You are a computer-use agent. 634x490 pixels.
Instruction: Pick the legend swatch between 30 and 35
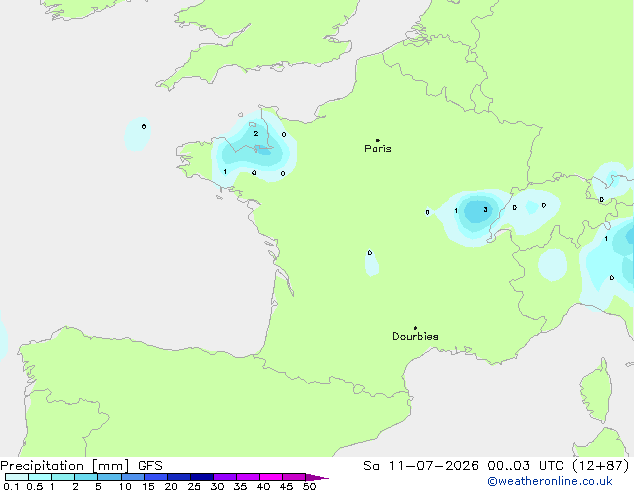[x=224, y=477]
